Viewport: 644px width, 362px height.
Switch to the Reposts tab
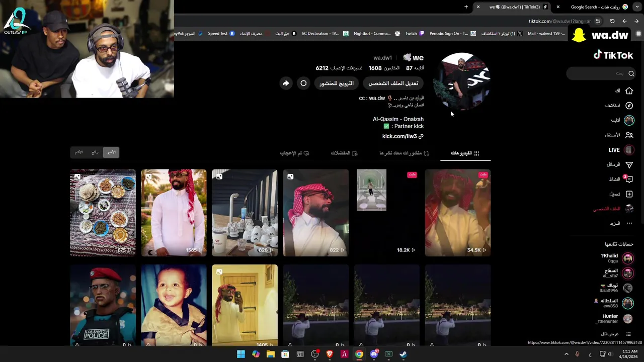pos(404,153)
